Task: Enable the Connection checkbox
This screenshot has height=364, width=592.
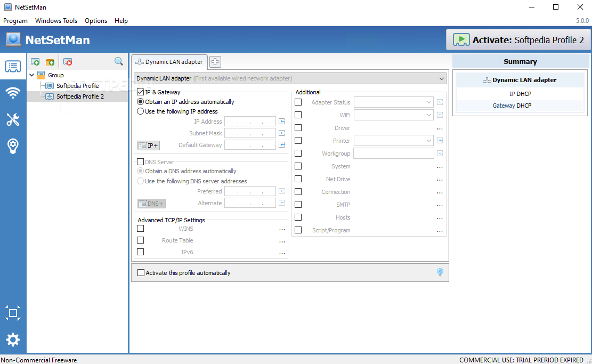Action: click(298, 192)
